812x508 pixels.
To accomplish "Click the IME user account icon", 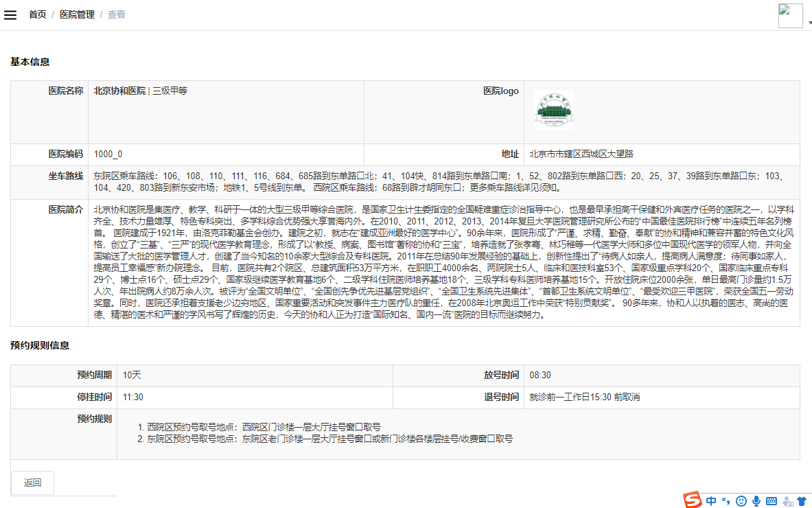I will pos(788,501).
